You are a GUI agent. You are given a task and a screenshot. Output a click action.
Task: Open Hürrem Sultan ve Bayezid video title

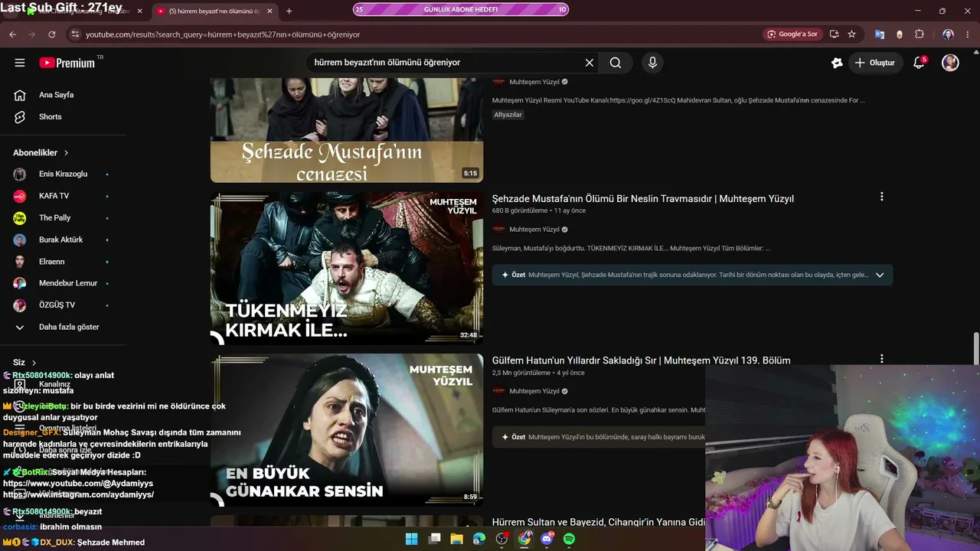click(x=599, y=522)
